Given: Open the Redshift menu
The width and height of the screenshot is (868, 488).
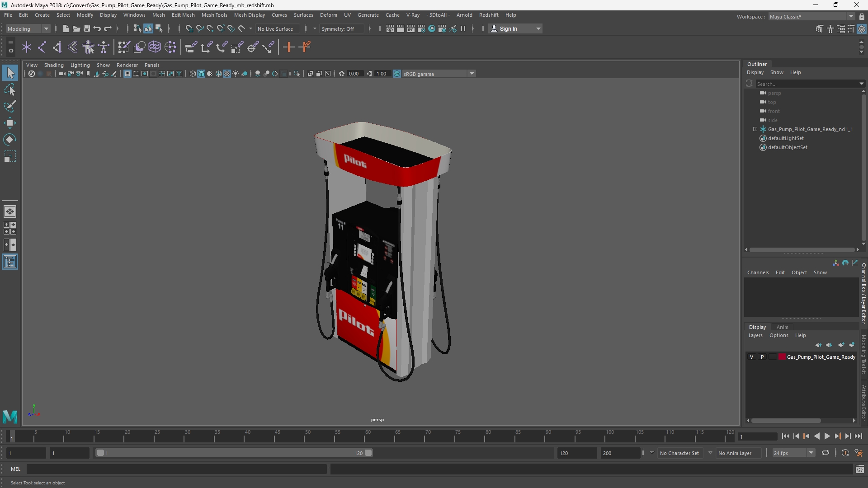Looking at the screenshot, I should pyautogui.click(x=489, y=15).
